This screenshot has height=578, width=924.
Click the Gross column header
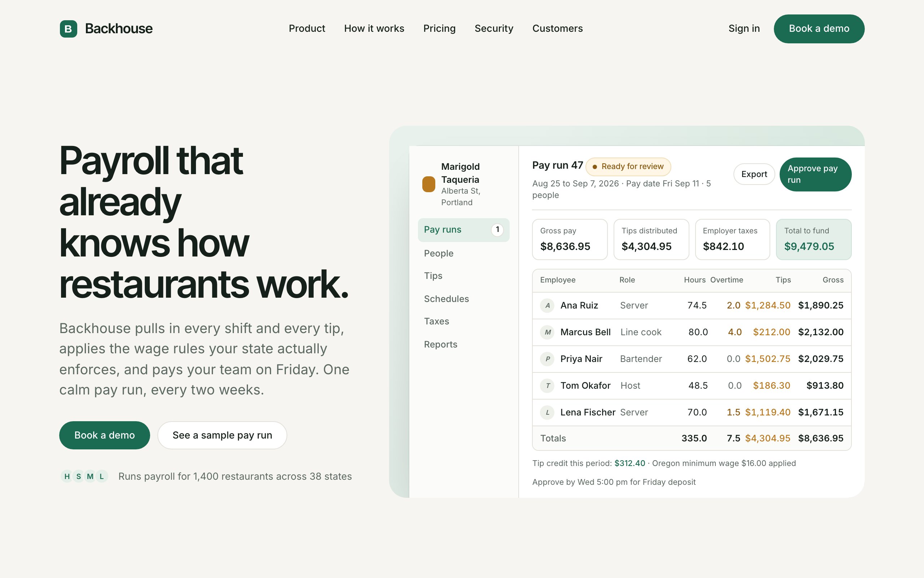coord(833,280)
